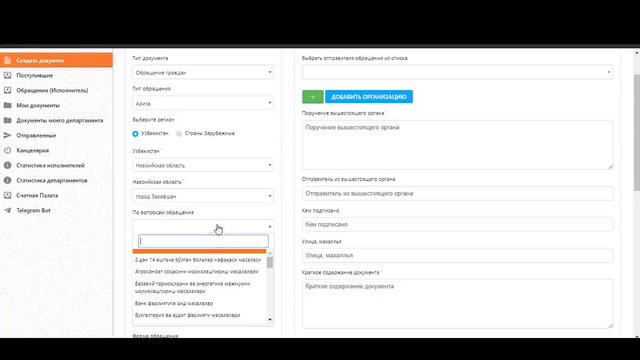Click the ДОБАВИТЬ ОРГАНИЗАЦИЮ button
Screen dimensions: 640x360
click(369, 97)
